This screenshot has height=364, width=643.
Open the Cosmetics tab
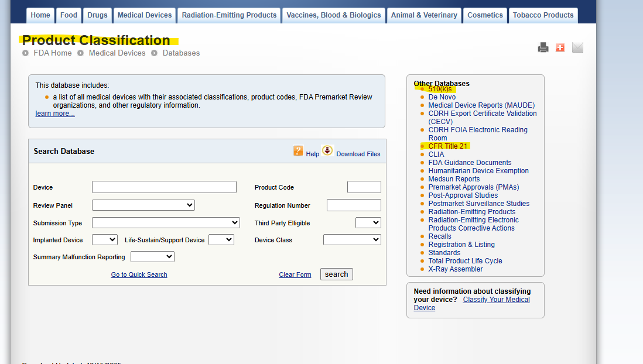coord(485,15)
